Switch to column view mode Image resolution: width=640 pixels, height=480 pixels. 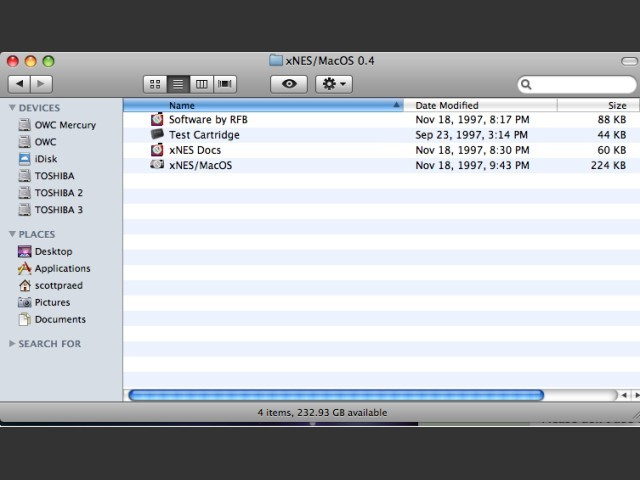[x=202, y=84]
